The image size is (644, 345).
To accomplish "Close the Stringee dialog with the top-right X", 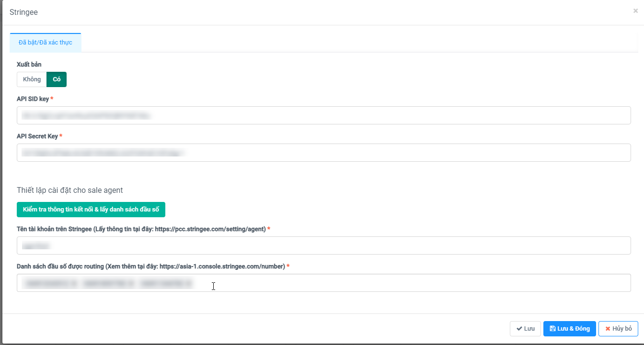I will [x=635, y=11].
